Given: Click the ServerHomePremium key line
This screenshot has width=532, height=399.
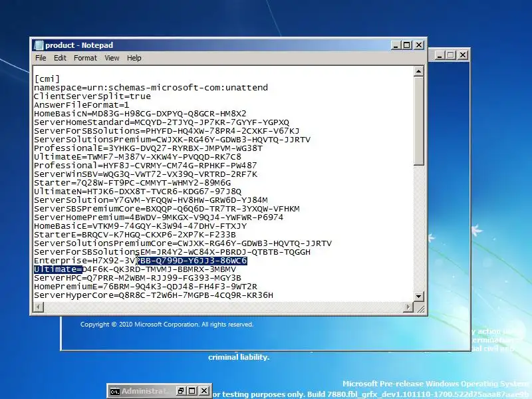Looking at the screenshot, I should pos(159,217).
